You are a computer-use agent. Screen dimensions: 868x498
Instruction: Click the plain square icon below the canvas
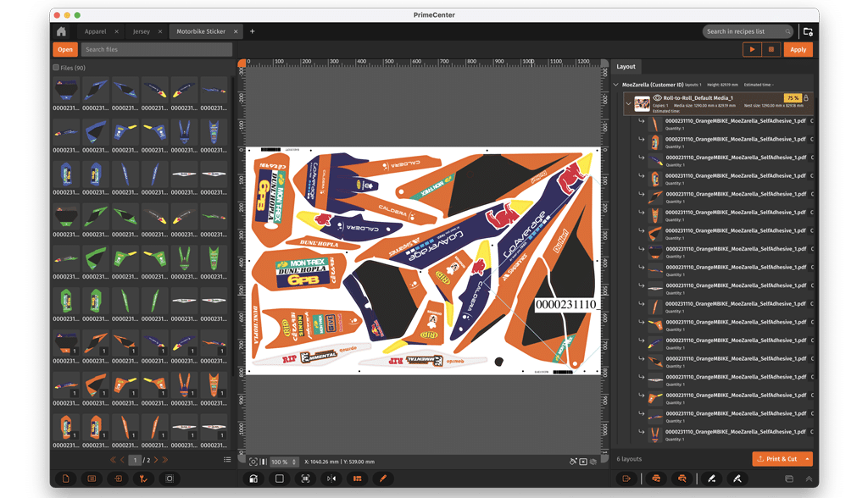coord(280,479)
